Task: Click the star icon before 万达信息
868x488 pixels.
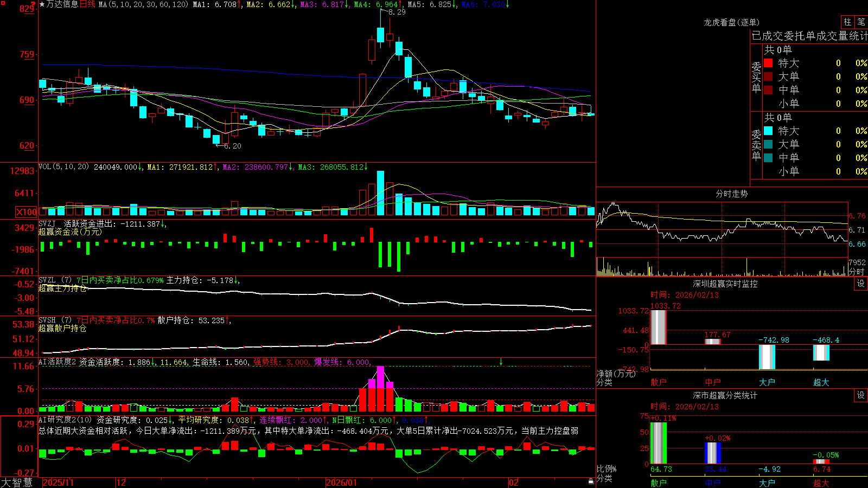Action: pyautogui.click(x=42, y=4)
